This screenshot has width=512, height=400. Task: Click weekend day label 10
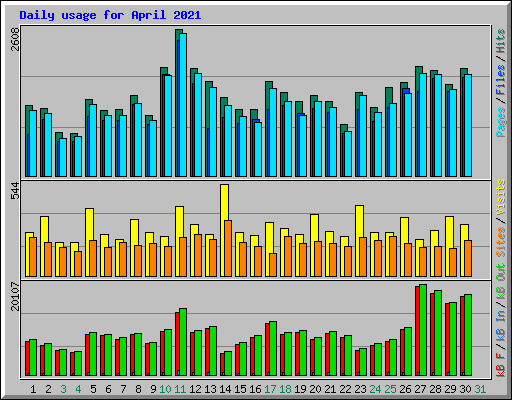(165, 389)
